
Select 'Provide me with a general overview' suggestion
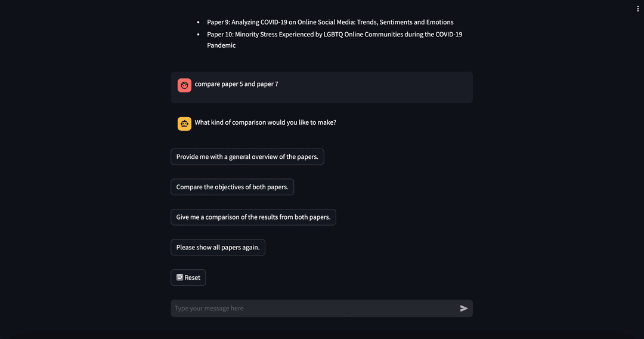coord(247,156)
